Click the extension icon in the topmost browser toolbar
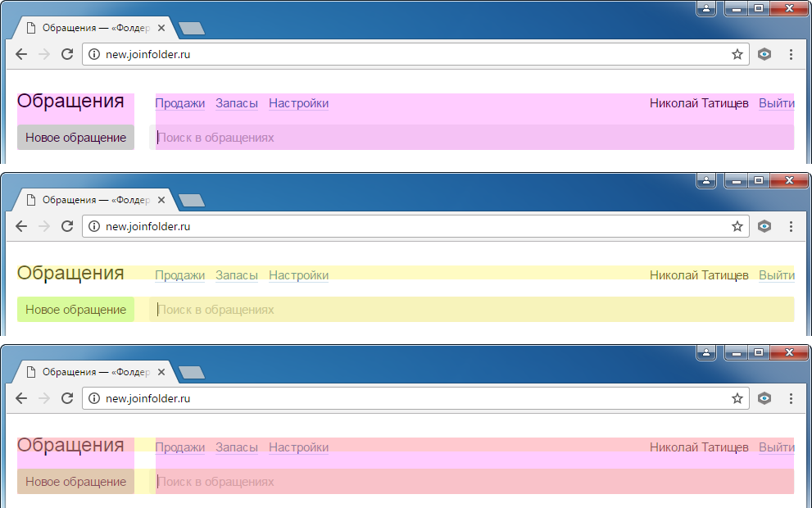Screen dimensions: 812x508 click(764, 54)
